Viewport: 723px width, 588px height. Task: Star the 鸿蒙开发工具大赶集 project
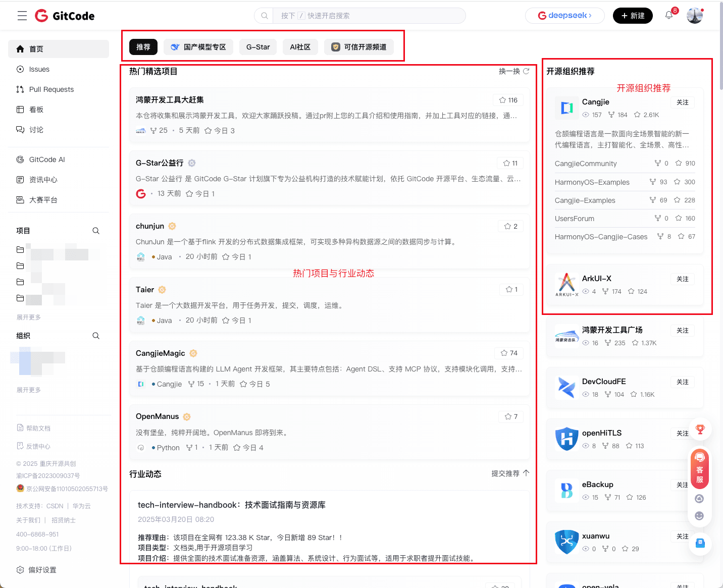tap(508, 100)
